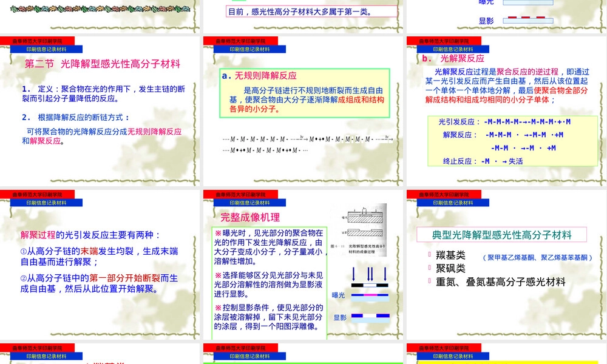Click the sentence 解聚过程的光引发反应主要有两种：
The image size is (607, 364).
click(x=90, y=235)
